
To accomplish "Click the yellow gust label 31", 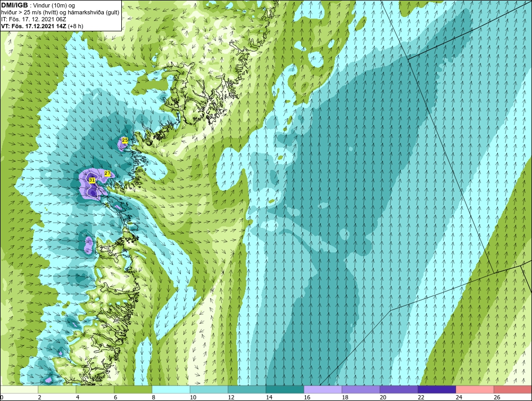I will (92, 180).
